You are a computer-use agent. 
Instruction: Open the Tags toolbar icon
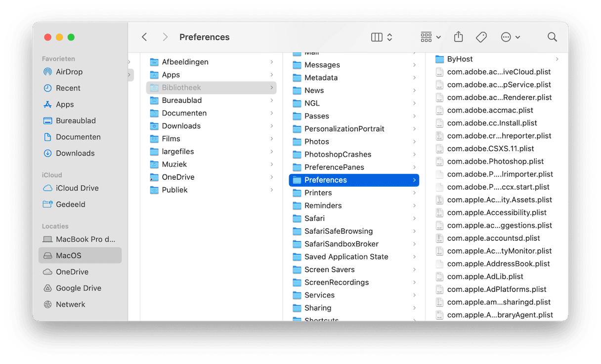[x=481, y=37]
